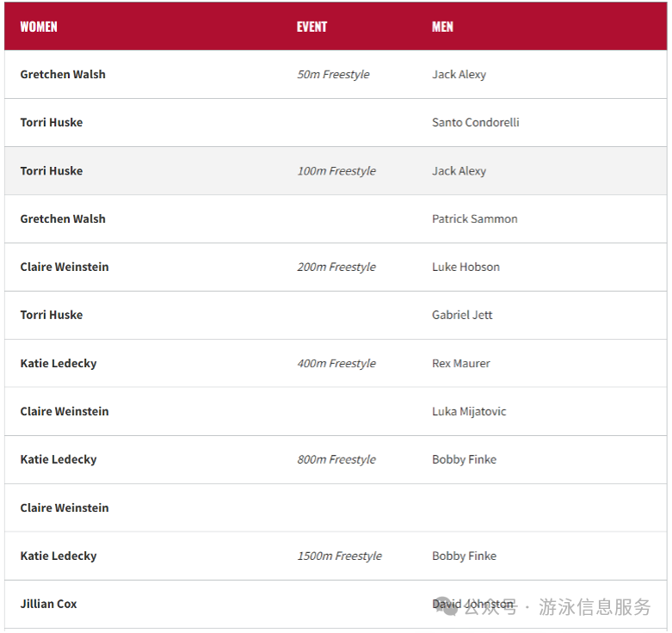
Task: Click Luke Hobson's name
Action: [x=465, y=267]
